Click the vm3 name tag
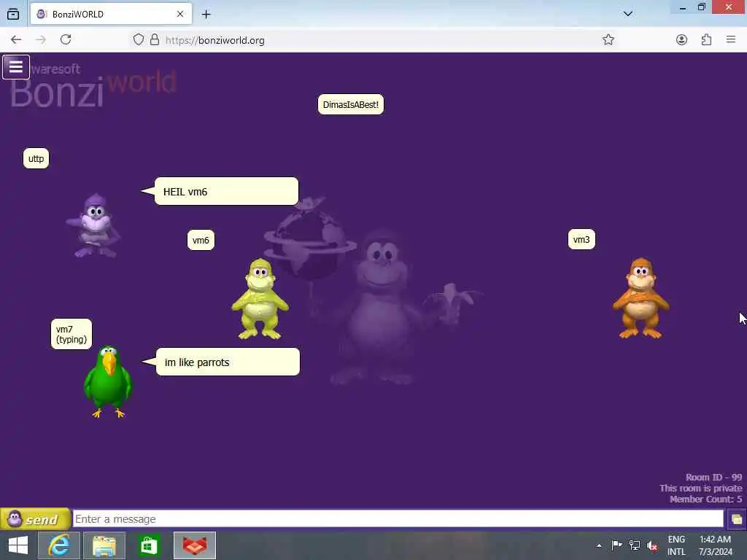 (581, 239)
